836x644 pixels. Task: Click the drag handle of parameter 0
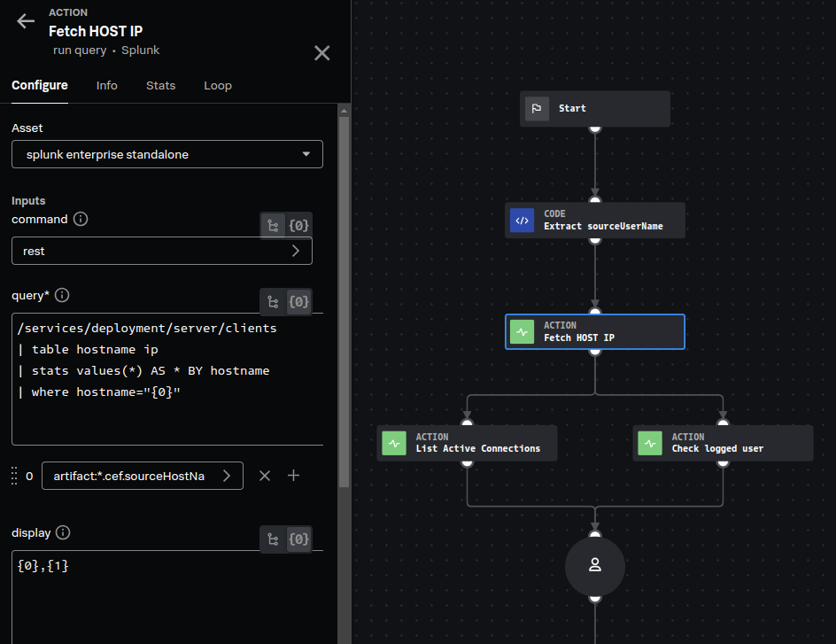[14, 476]
